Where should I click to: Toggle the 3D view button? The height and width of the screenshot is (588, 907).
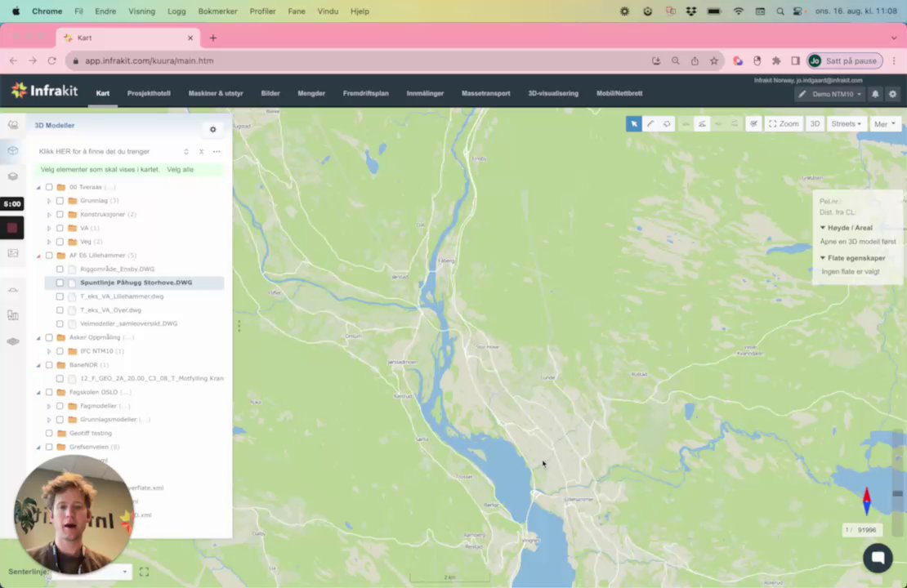click(x=815, y=124)
